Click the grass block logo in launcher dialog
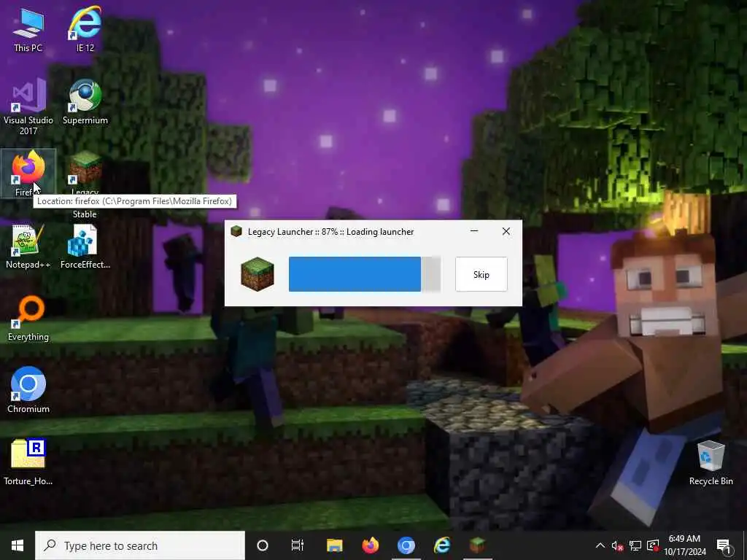Screen dimensions: 747x560 pyautogui.click(x=258, y=274)
